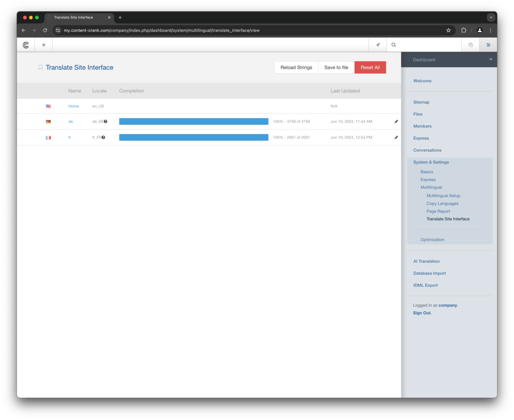Select System & Settings in sidebar
Screen dimensions: 514x420
[431, 162]
